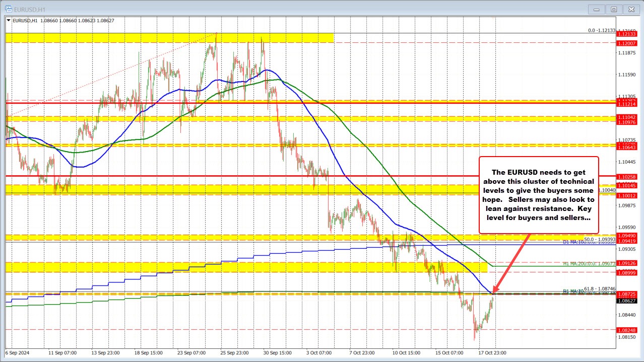Select the current price tag 1.08627

(x=626, y=300)
